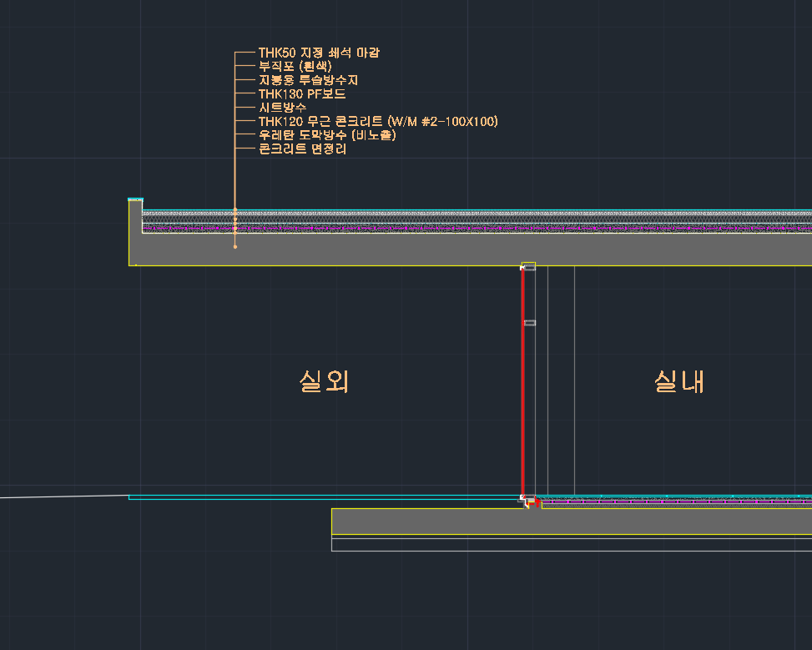This screenshot has width=812, height=650.
Task: Select the small bracket rectangle on window frame
Action: click(529, 323)
